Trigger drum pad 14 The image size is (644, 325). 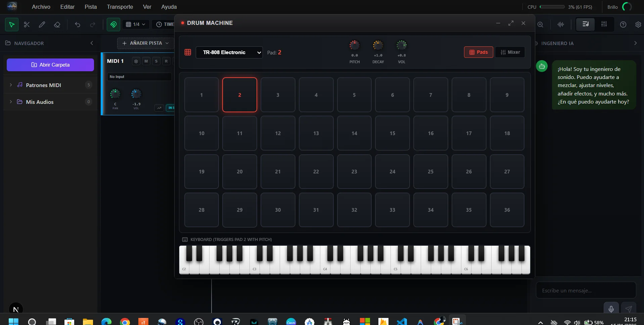pos(354,133)
